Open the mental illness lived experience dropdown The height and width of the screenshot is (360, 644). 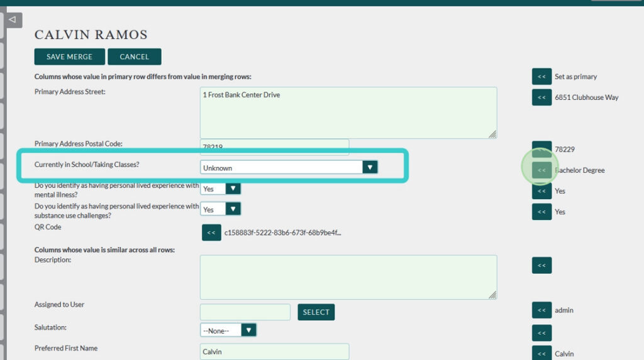[221, 189]
